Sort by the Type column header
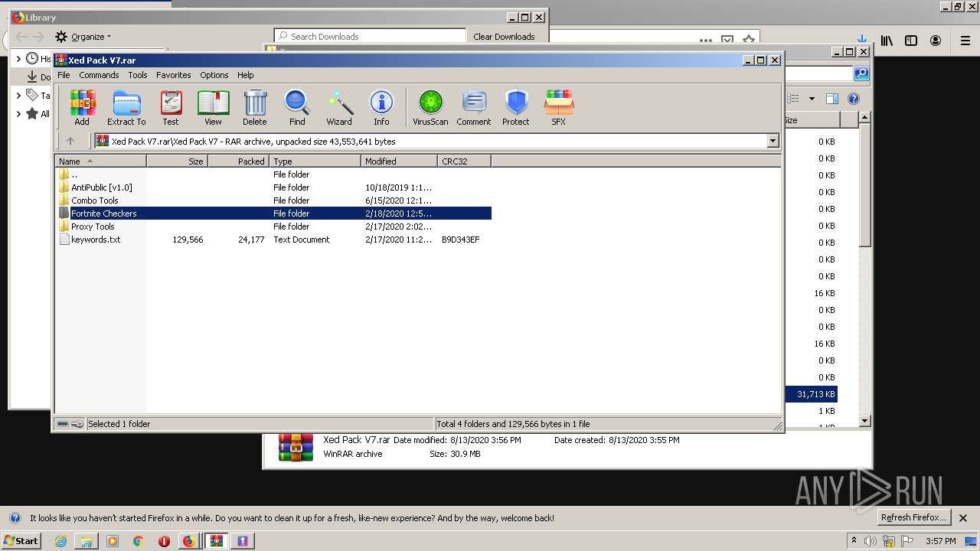Image resolution: width=980 pixels, height=551 pixels. 315,161
